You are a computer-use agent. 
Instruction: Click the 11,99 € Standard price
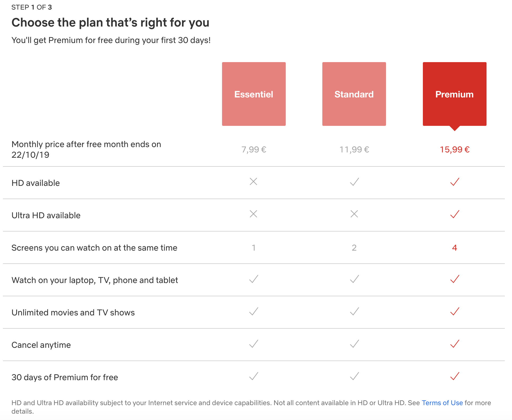tap(354, 149)
